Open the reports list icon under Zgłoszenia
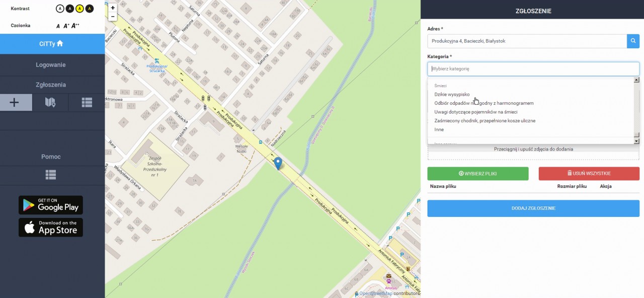This screenshot has width=644, height=298. 87,102
